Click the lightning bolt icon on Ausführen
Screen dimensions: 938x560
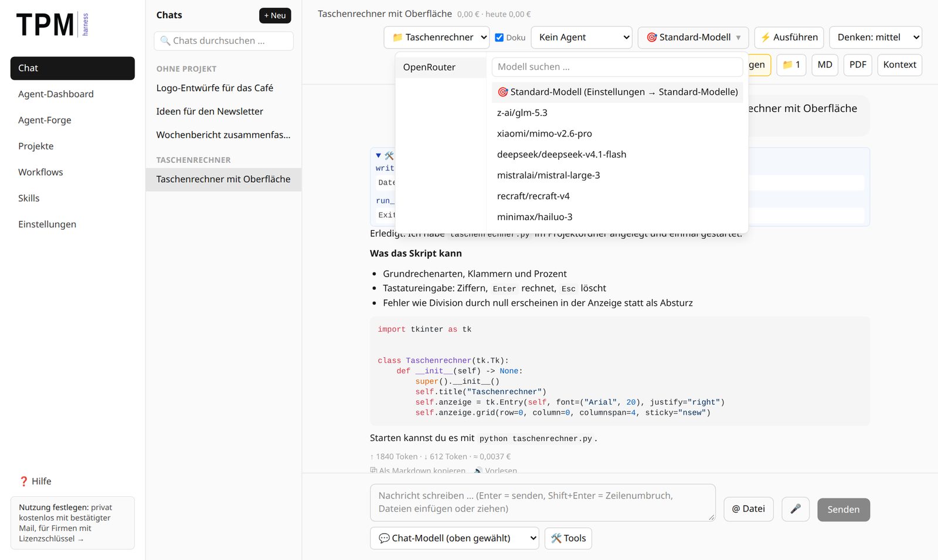(765, 37)
